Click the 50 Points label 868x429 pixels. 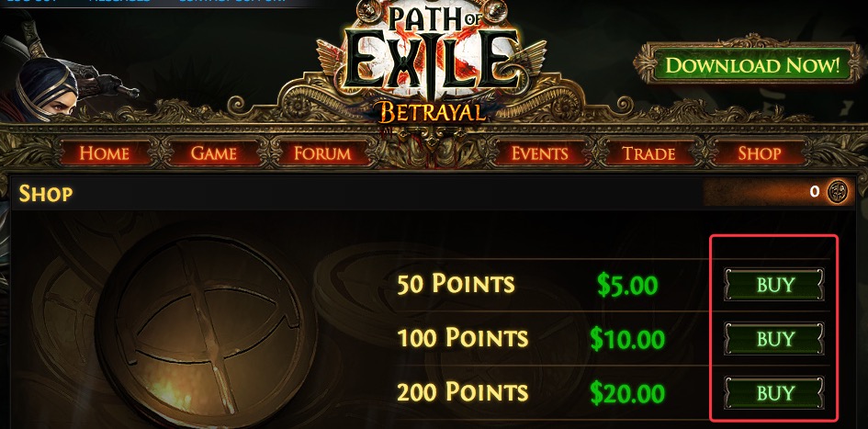click(x=456, y=284)
